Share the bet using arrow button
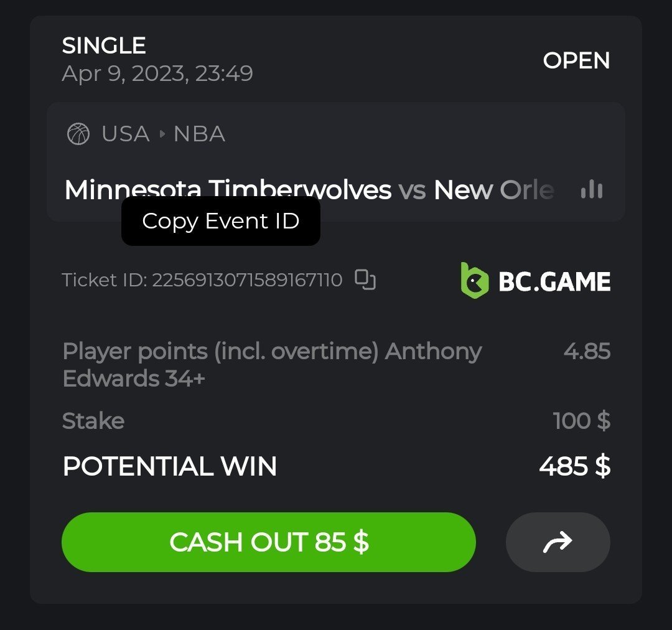The width and height of the screenshot is (672, 630). 558,542
